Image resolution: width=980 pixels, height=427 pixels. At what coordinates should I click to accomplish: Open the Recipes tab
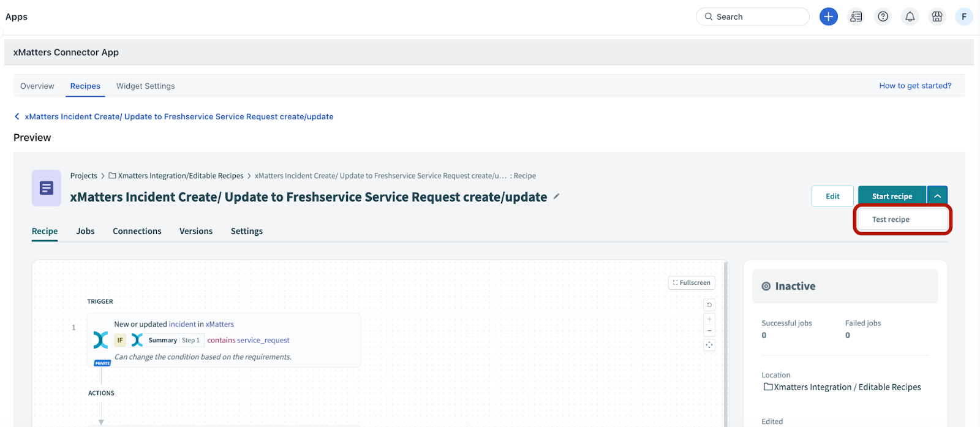pos(85,86)
